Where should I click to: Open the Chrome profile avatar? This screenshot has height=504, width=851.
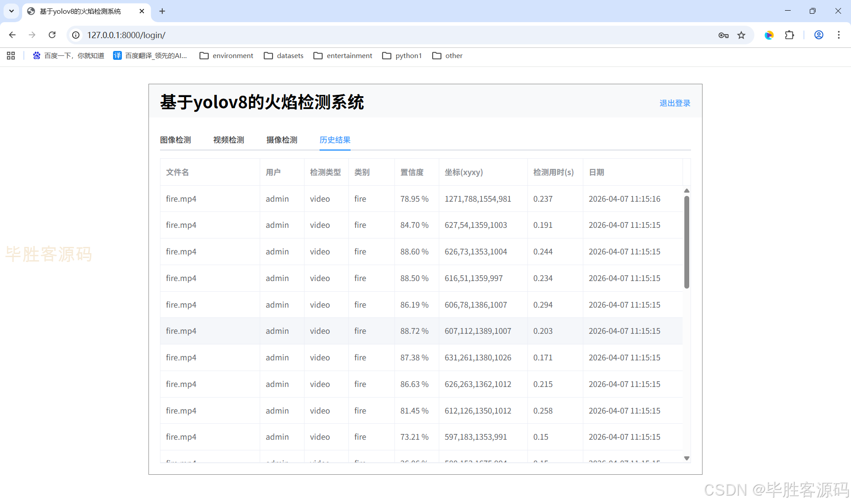click(819, 35)
